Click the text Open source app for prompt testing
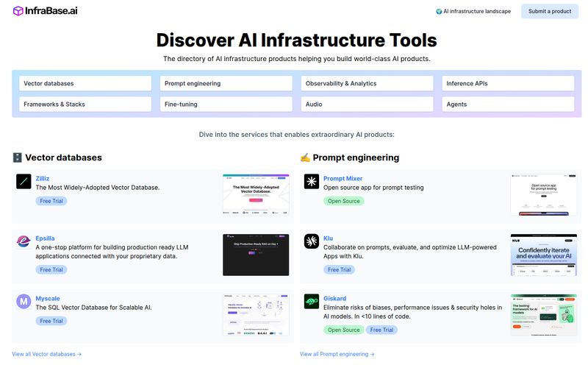Image resolution: width=588 pixels, height=365 pixels. 373,187
